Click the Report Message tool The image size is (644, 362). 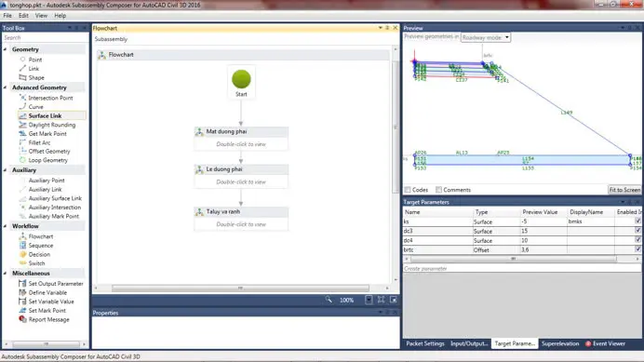[x=48, y=319]
